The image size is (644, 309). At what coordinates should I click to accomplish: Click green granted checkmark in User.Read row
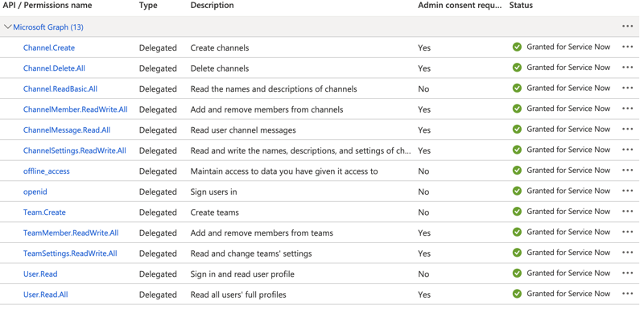517,273
